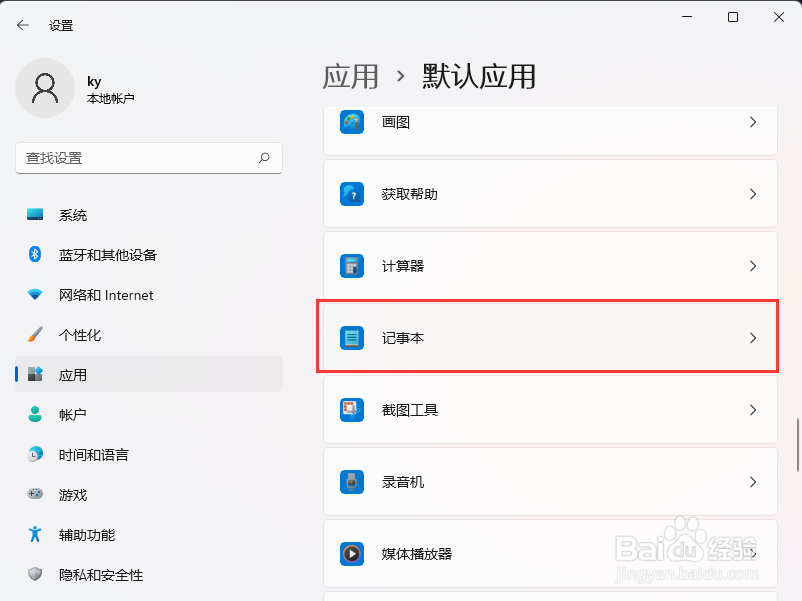The image size is (802, 601).
Task: Go to 应用 breadcrumb link
Action: click(350, 77)
